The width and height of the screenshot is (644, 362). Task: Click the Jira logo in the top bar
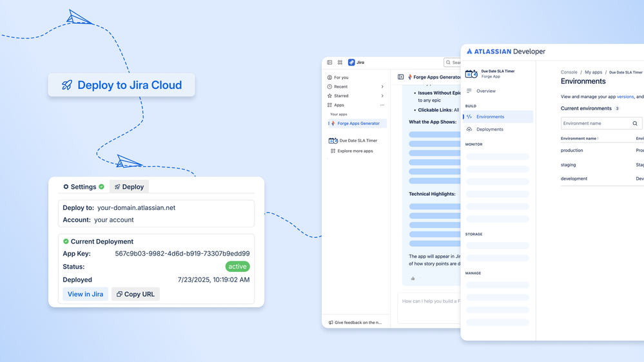coord(356,62)
